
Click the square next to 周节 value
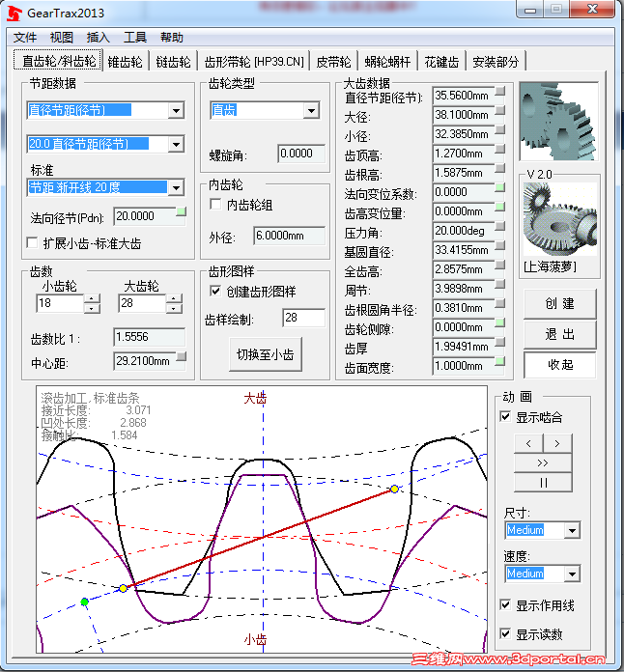pyautogui.click(x=499, y=284)
